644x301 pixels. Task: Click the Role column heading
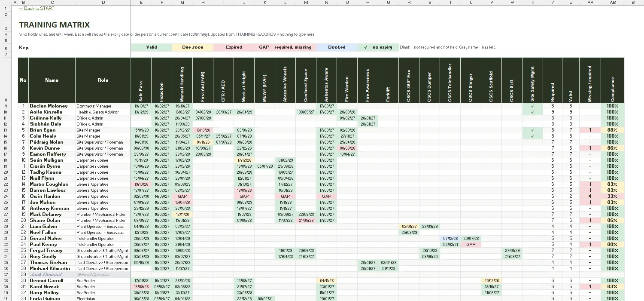[x=103, y=80]
